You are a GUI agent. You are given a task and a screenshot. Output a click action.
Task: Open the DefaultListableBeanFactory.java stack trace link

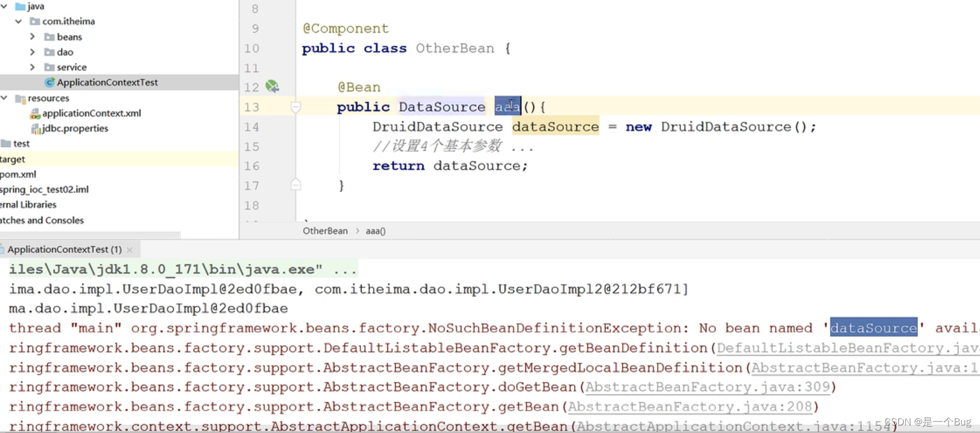pos(848,348)
